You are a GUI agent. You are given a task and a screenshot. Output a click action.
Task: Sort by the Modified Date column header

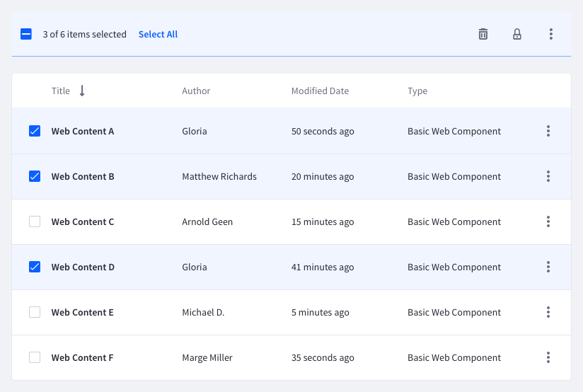320,91
